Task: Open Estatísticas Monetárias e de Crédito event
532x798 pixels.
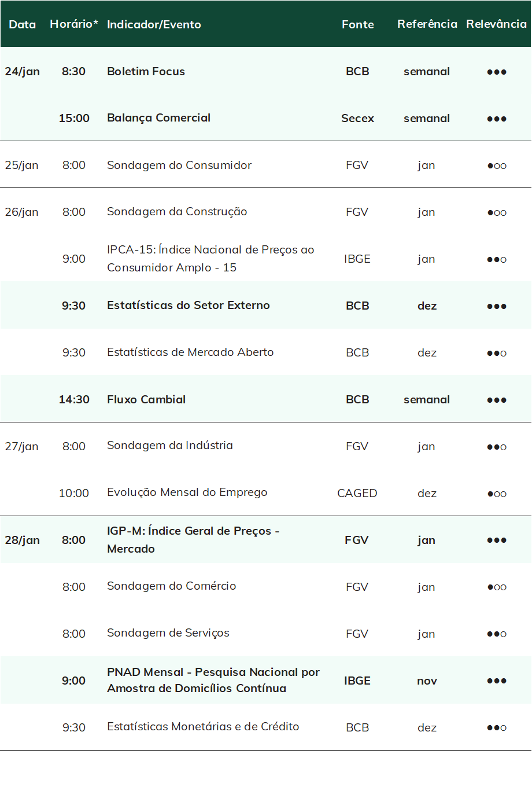Action: click(x=203, y=726)
